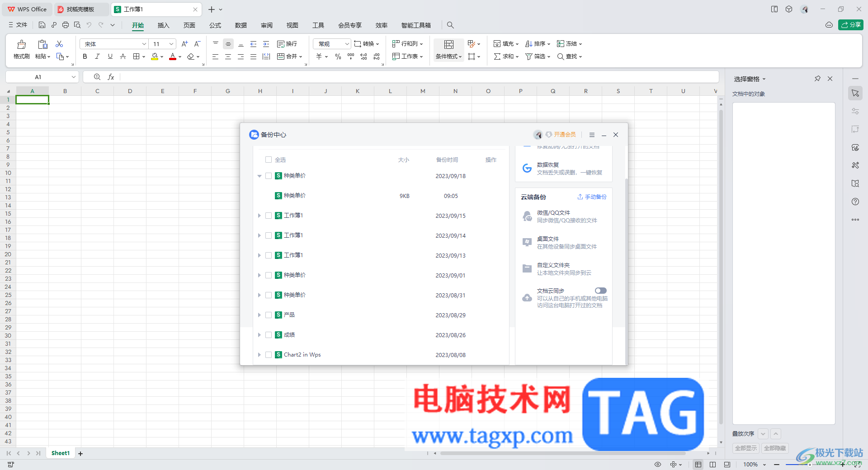The image size is (868, 470).
Task: Pin the selection pane (选择窗格)
Action: (x=817, y=79)
